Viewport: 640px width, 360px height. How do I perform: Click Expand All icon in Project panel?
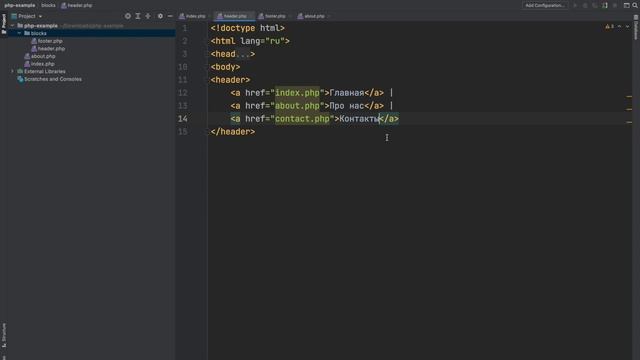[x=138, y=16]
